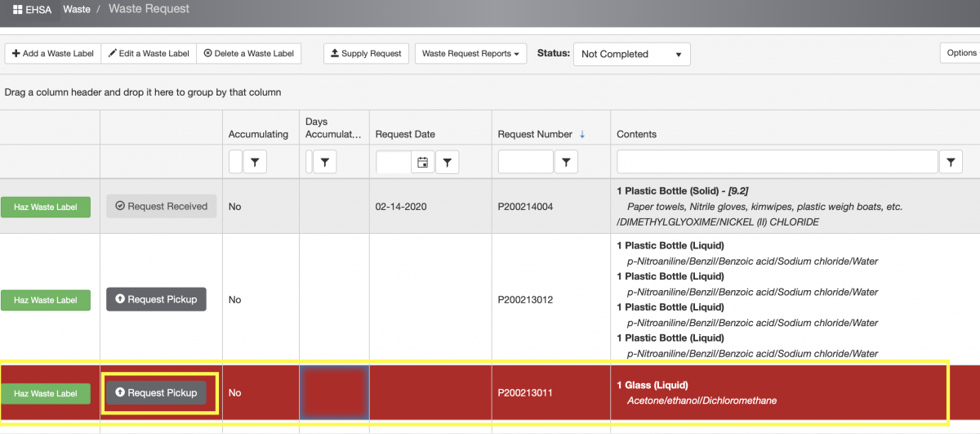Click Delete a Waste Label button
Viewport: 980px width, 434px height.
tap(248, 54)
